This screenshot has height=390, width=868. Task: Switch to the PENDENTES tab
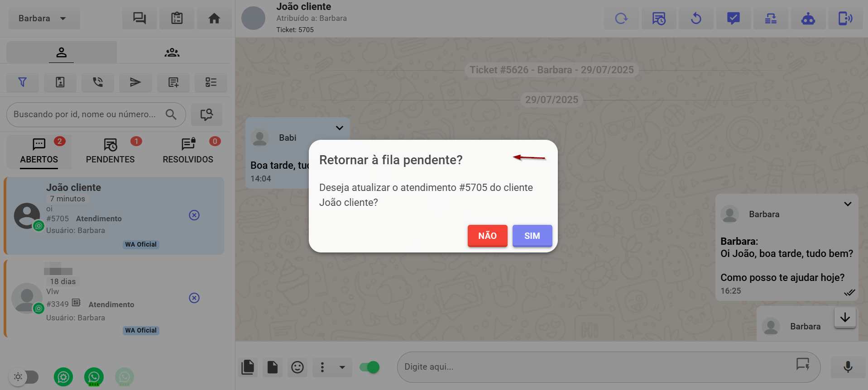click(x=110, y=151)
